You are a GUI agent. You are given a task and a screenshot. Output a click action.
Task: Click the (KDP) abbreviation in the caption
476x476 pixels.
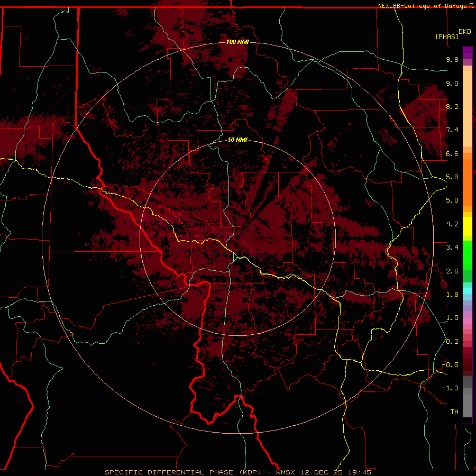click(x=249, y=472)
